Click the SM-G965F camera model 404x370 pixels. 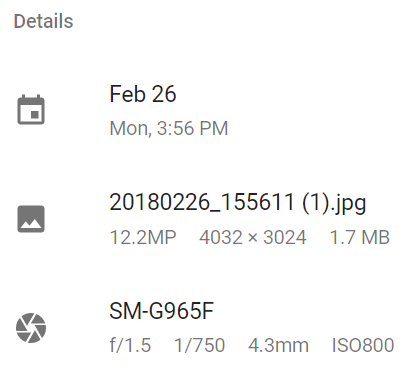[x=161, y=311]
